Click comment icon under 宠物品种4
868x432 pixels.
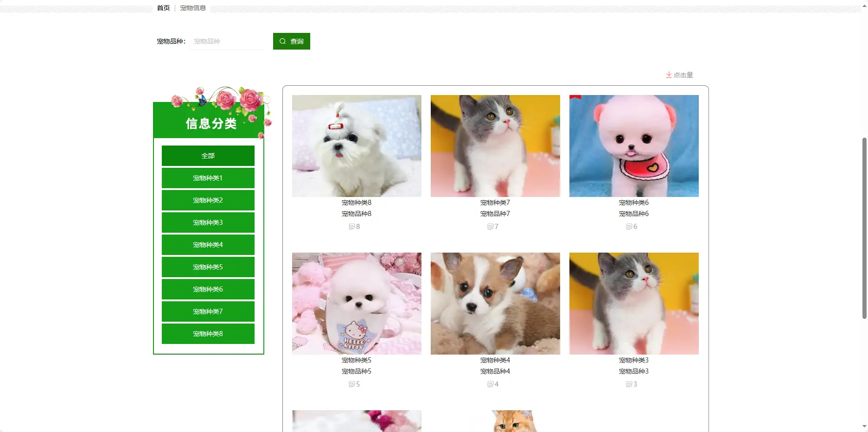coord(490,384)
